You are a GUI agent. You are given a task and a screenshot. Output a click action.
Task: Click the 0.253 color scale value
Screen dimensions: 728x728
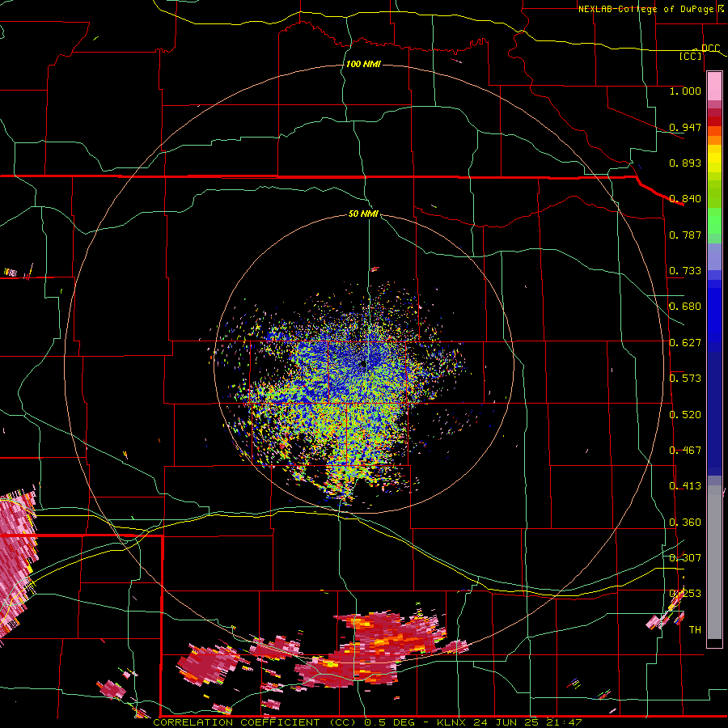pyautogui.click(x=685, y=594)
